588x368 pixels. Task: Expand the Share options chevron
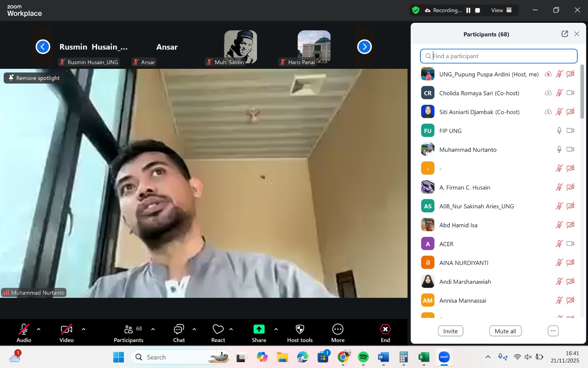(276, 329)
